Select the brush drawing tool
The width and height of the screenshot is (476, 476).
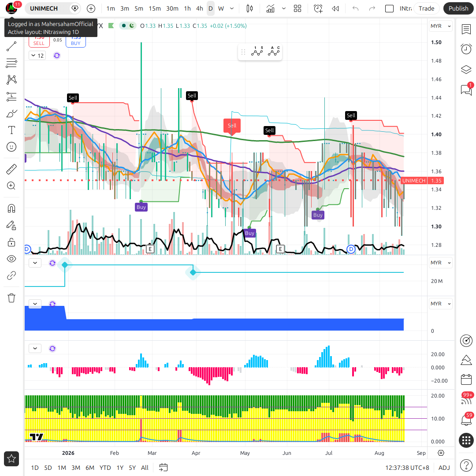coord(11,114)
